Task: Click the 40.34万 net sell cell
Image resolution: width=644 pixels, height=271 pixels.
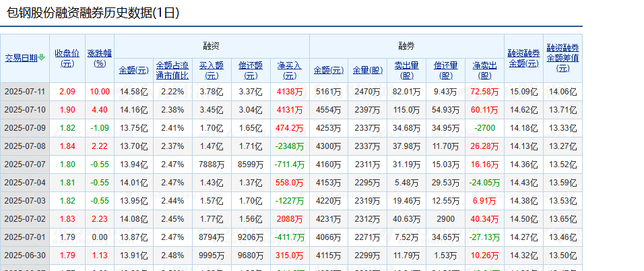Action: tap(484, 219)
